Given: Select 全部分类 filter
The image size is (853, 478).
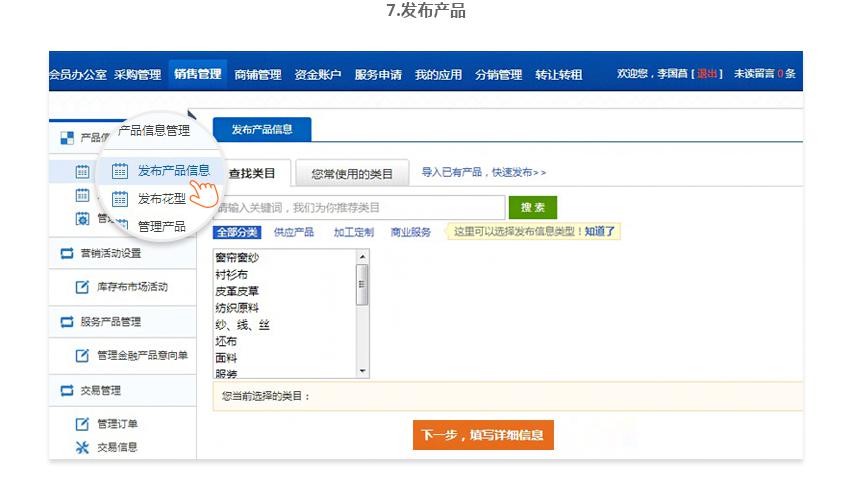Looking at the screenshot, I should coord(237,232).
